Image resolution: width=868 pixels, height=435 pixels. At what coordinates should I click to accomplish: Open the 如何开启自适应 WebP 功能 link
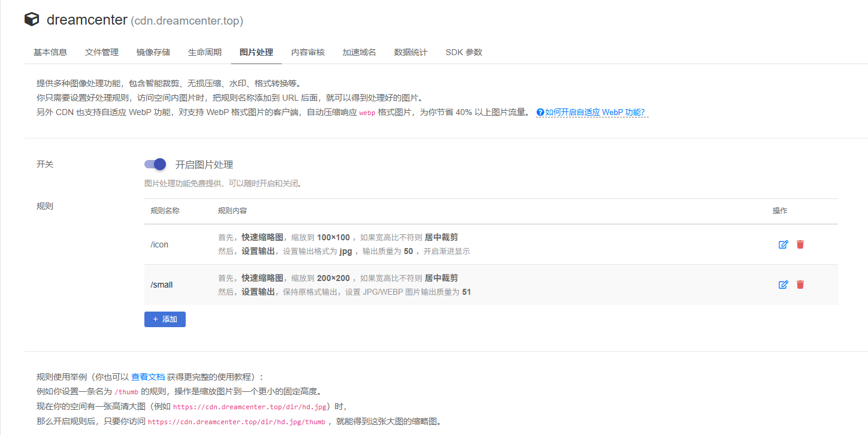595,112
